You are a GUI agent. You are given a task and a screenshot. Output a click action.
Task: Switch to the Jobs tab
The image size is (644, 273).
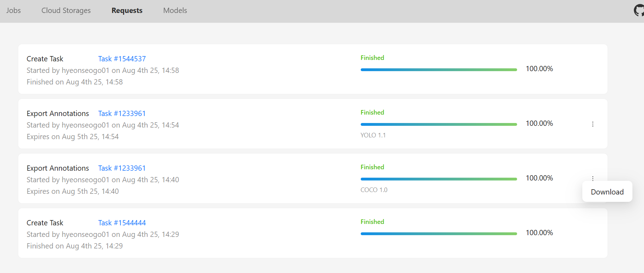14,11
